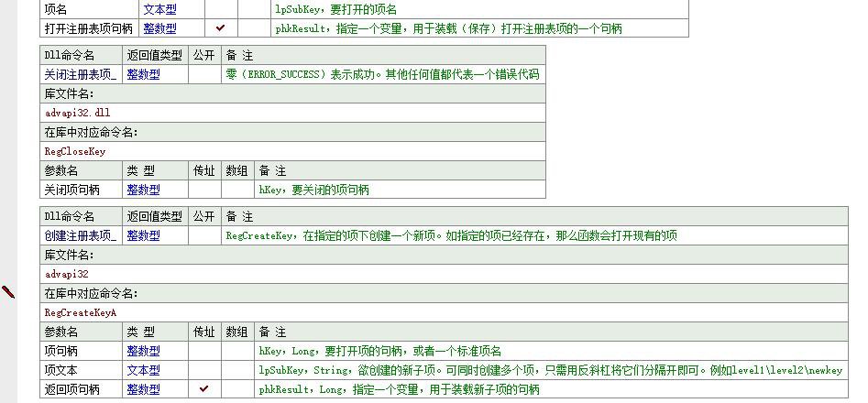Click the 文本型 type of the 项名 row
The image size is (868, 403).
point(159,9)
